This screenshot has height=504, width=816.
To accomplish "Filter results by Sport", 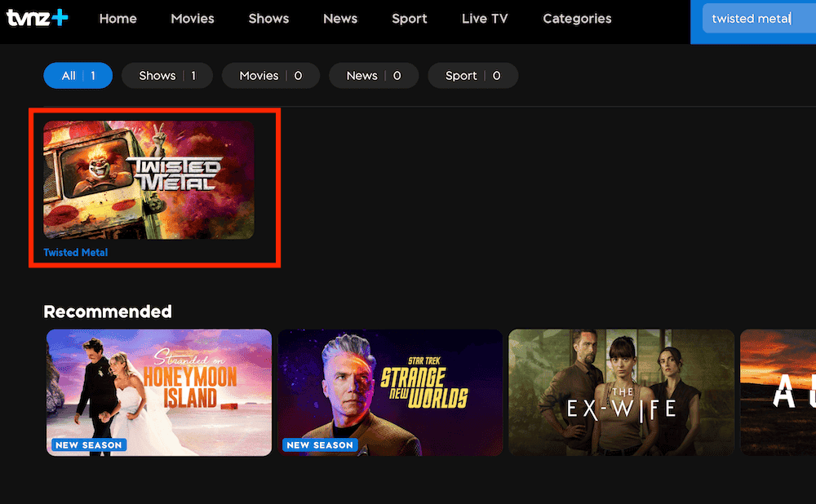I will pos(472,75).
